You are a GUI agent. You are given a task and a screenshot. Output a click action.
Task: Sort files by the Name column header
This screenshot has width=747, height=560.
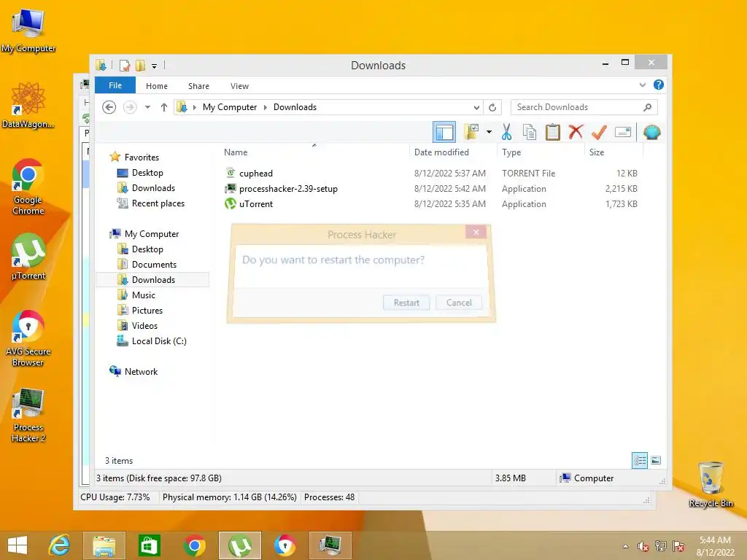pyautogui.click(x=236, y=152)
